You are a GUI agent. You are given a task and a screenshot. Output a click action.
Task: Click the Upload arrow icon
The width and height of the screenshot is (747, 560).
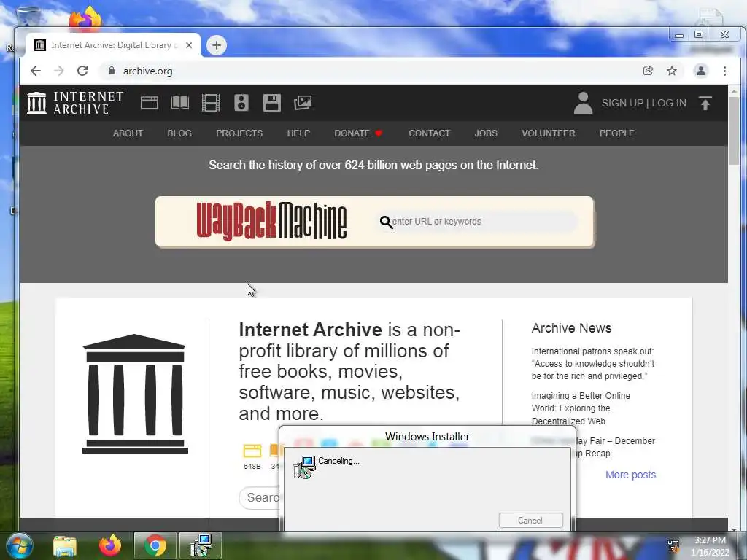click(705, 103)
